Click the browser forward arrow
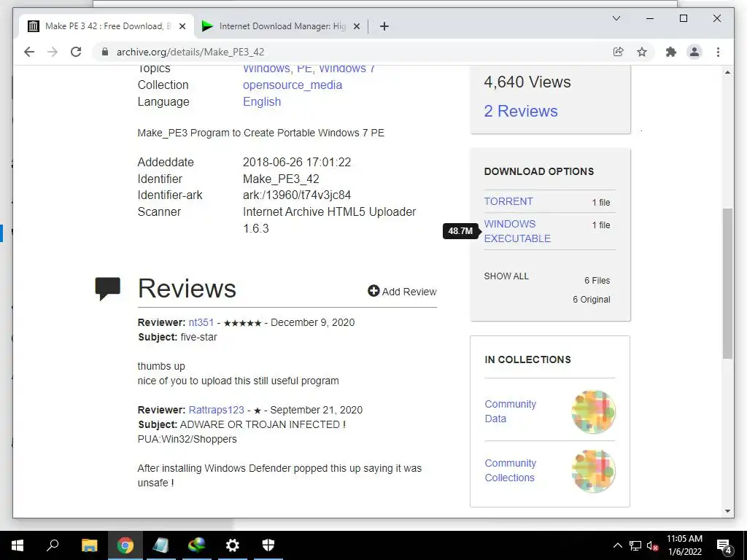The height and width of the screenshot is (560, 747). click(x=53, y=52)
